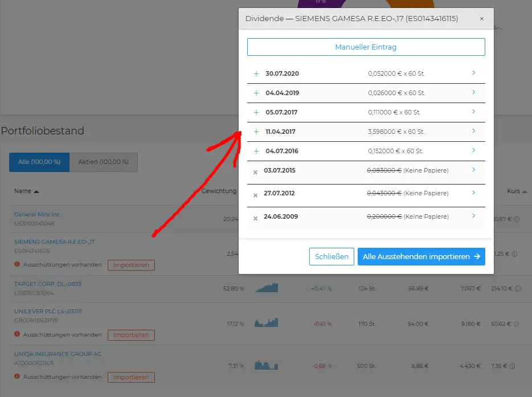Click info icon next to 7,35 € price

(513, 366)
